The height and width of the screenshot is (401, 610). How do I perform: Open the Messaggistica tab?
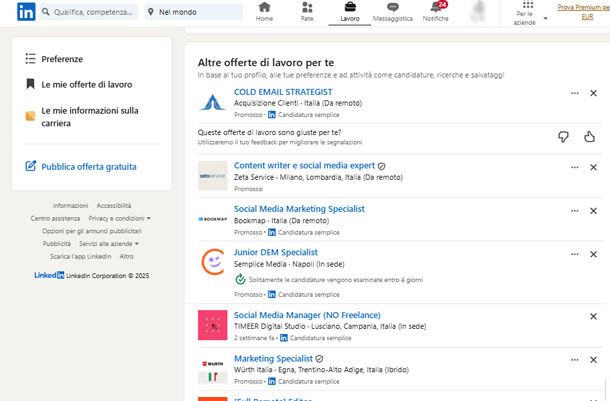(393, 12)
